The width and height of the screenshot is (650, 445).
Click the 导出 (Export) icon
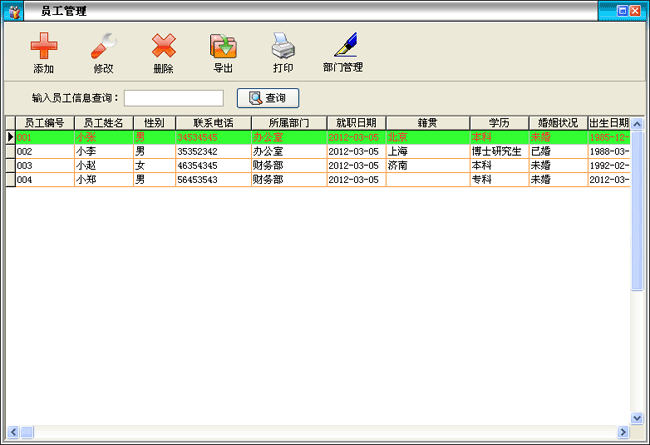tap(223, 47)
